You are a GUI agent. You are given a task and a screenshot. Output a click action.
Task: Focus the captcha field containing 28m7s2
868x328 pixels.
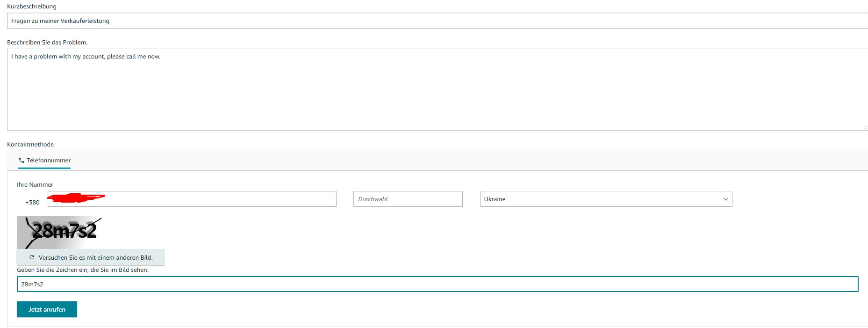coord(437,284)
